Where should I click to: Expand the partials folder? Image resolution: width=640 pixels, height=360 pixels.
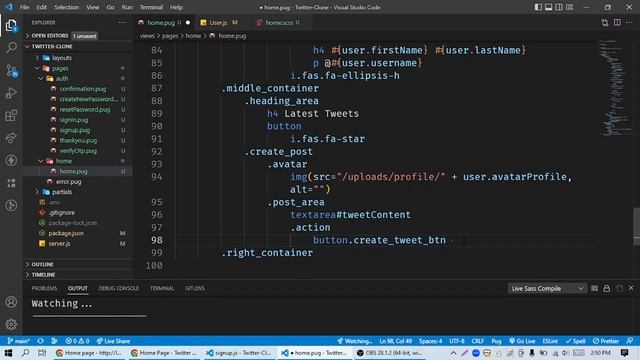tap(61, 192)
